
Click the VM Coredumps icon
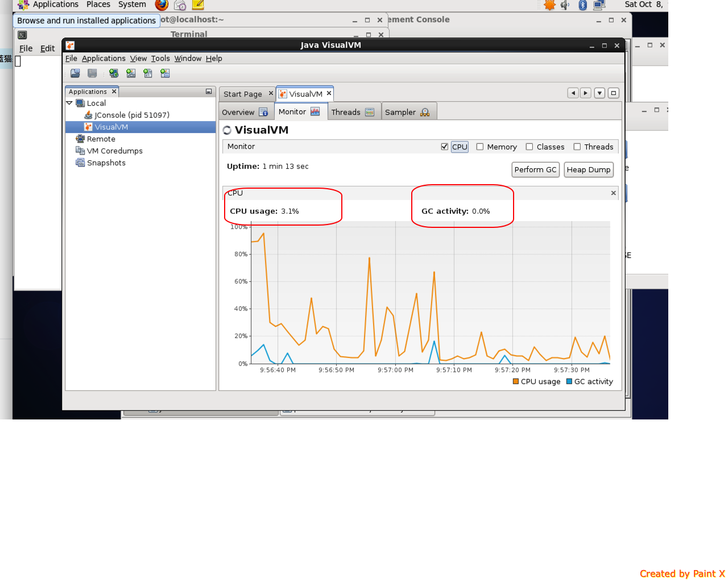pos(80,151)
